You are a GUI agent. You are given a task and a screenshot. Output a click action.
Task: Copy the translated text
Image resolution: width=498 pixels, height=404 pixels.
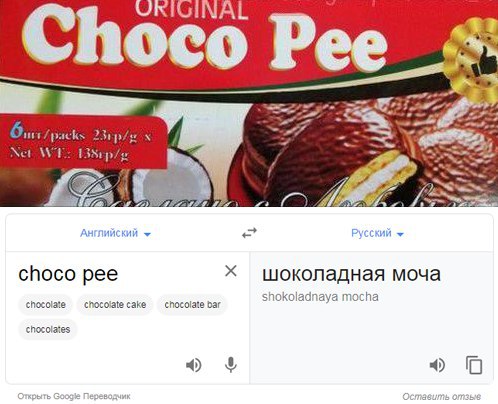pos(474,365)
